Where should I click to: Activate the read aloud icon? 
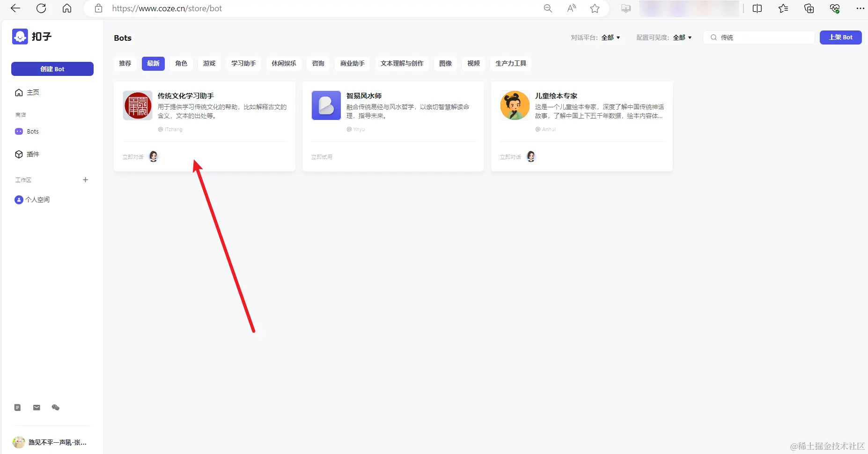point(572,8)
